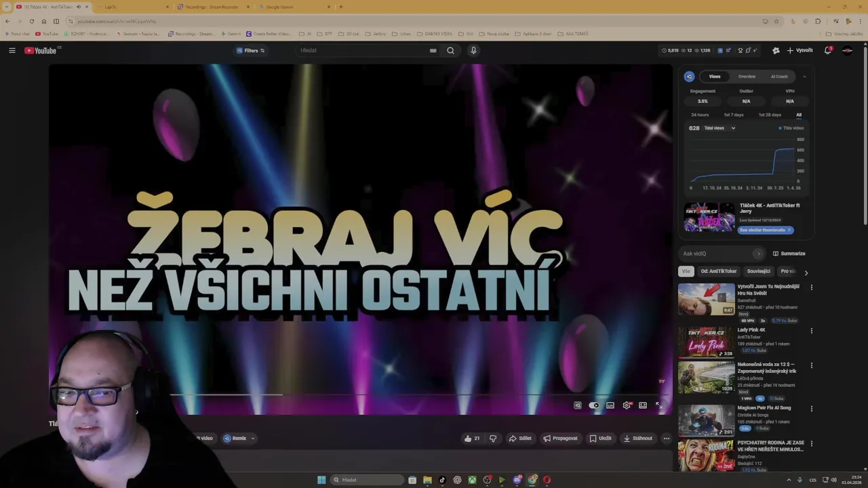Select the 1st 7 days range
The width and height of the screenshot is (868, 488).
(x=733, y=115)
